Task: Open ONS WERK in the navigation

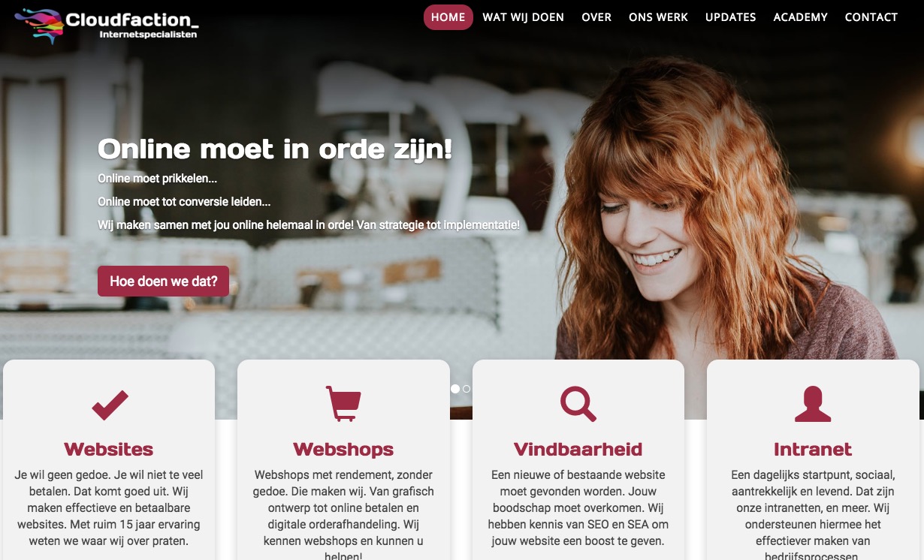Action: point(658,17)
